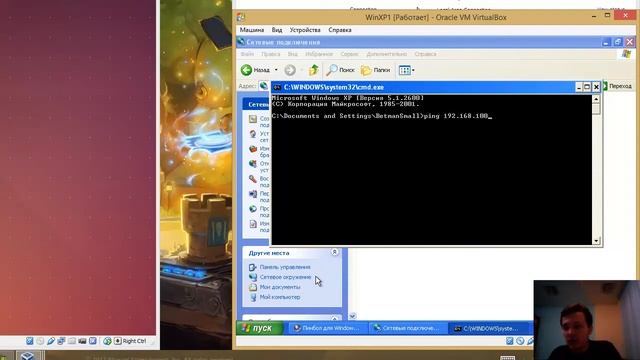
Task: Click the clock-like icon in WinXP1 VM status bar
Action: (520, 341)
